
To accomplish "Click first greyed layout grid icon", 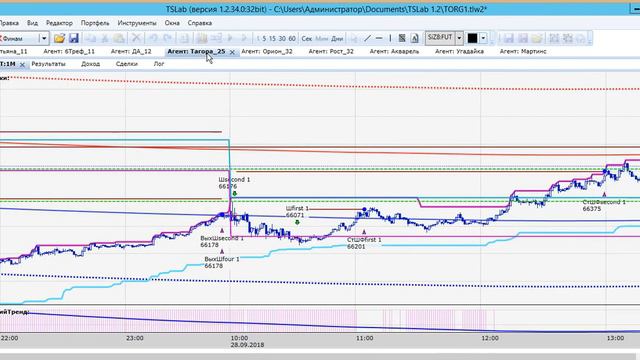I will click(554, 38).
